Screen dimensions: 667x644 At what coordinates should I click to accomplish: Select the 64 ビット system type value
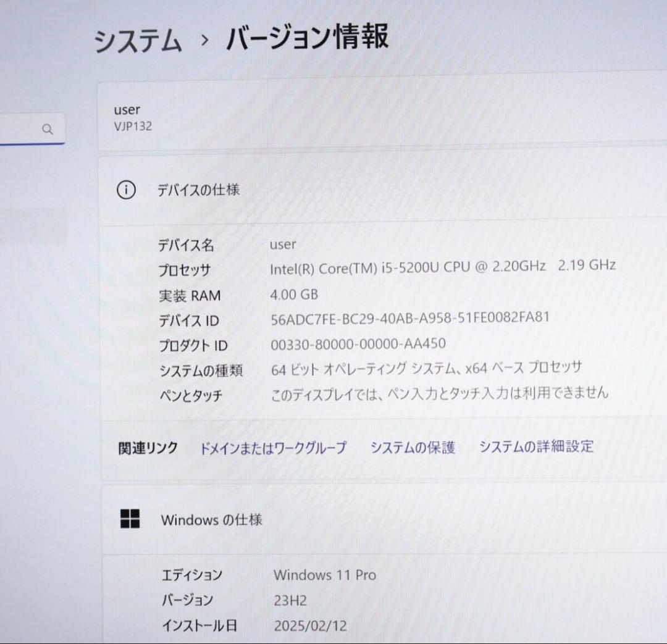[x=426, y=369]
